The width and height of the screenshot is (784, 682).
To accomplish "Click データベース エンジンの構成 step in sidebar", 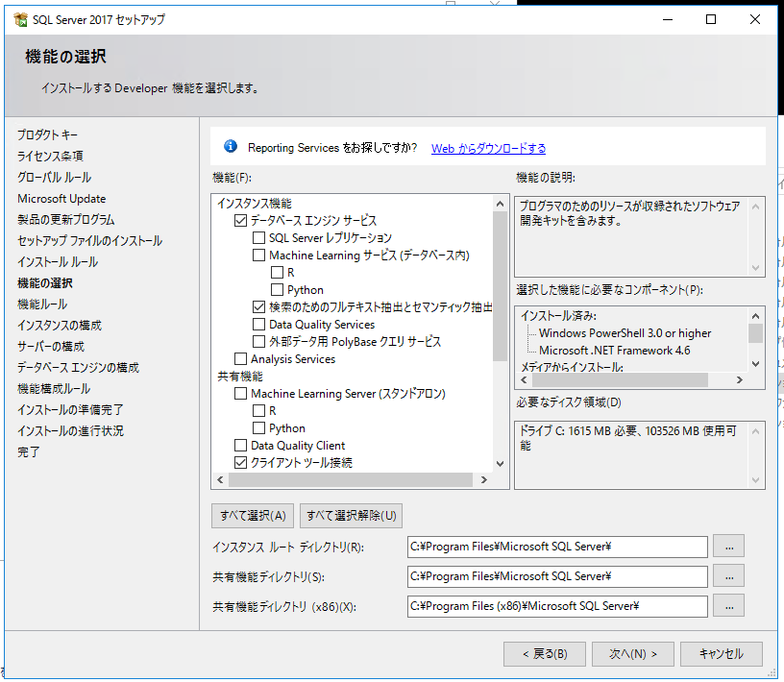I will tap(79, 368).
